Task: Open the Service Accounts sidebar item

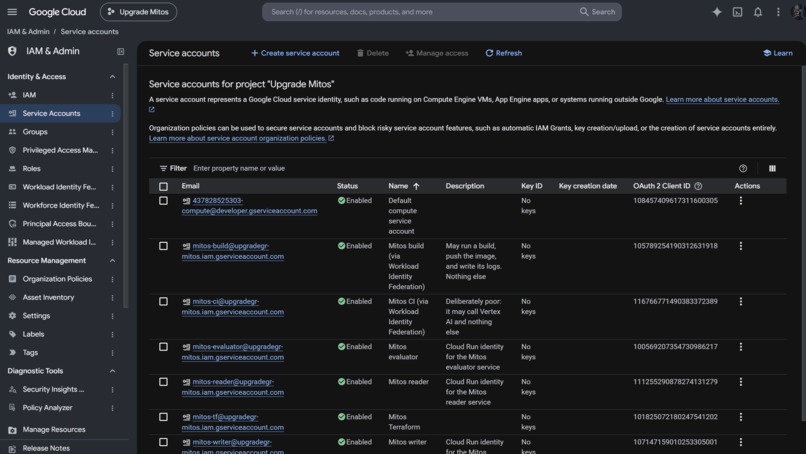Action: pos(60,113)
